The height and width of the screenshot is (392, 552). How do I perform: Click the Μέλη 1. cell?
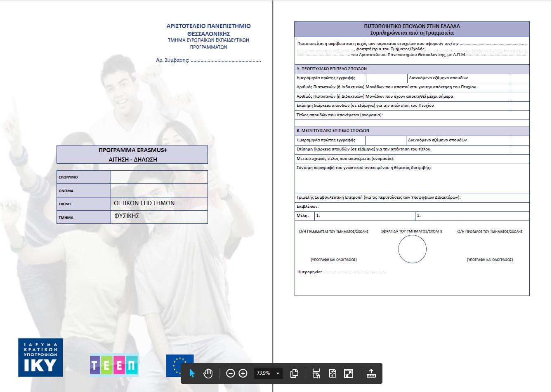point(365,216)
